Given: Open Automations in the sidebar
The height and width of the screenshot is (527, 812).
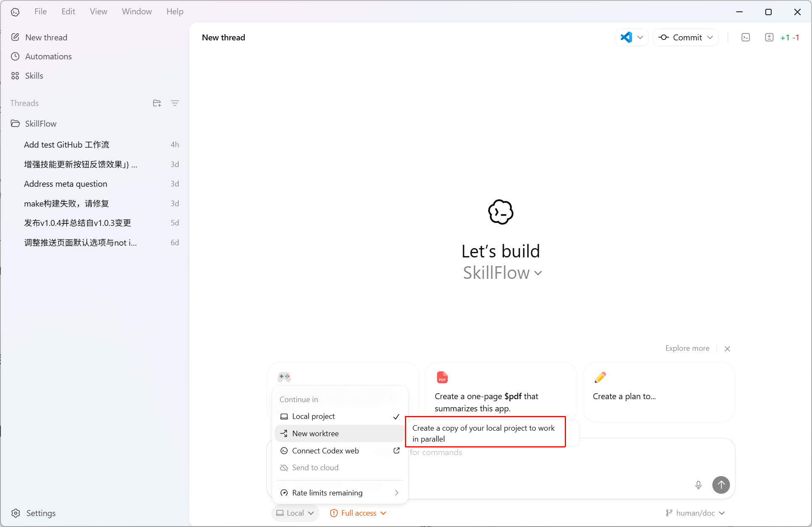Looking at the screenshot, I should pos(48,56).
